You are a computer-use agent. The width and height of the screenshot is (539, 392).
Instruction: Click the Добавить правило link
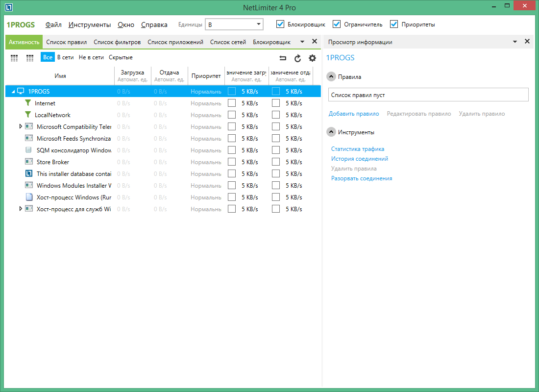point(353,114)
